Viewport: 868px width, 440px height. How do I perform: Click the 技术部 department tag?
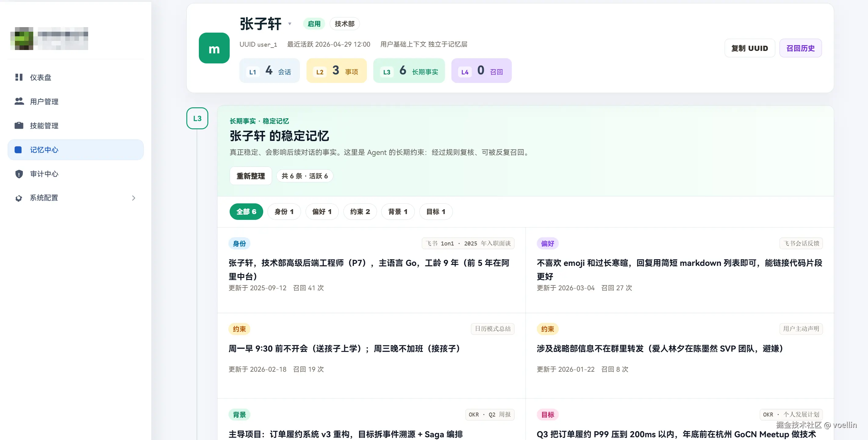pos(344,23)
